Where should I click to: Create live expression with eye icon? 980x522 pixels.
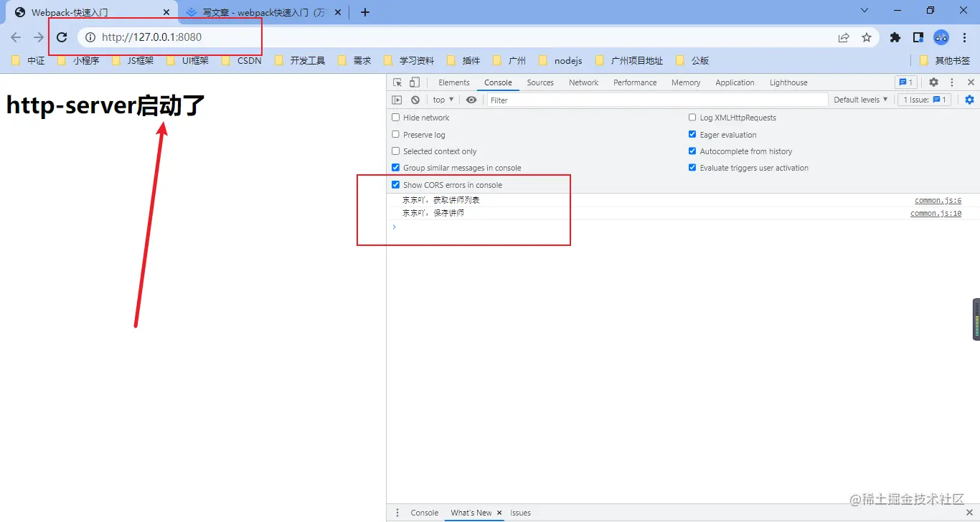click(x=471, y=100)
